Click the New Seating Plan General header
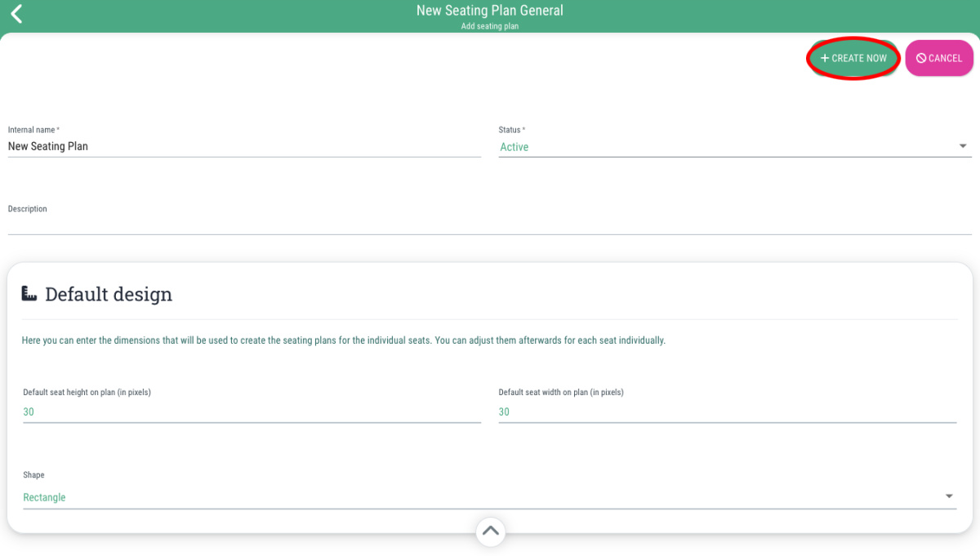Viewport: 980px width, 556px height. pos(490,11)
